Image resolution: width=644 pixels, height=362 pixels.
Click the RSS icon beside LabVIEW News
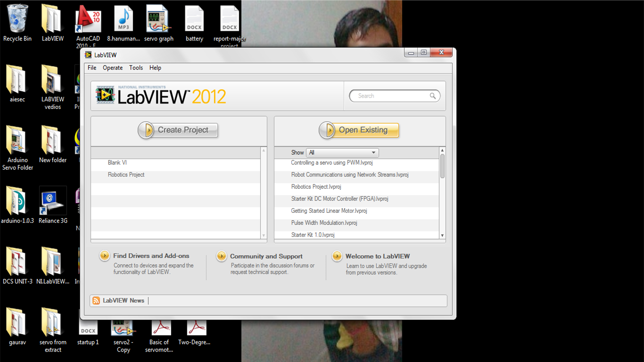[97, 301]
